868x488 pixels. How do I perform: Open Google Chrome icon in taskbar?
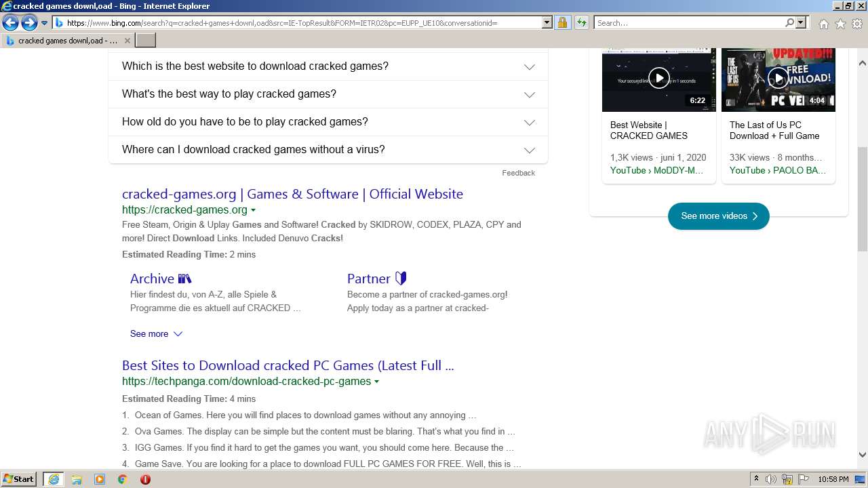pos(123,479)
